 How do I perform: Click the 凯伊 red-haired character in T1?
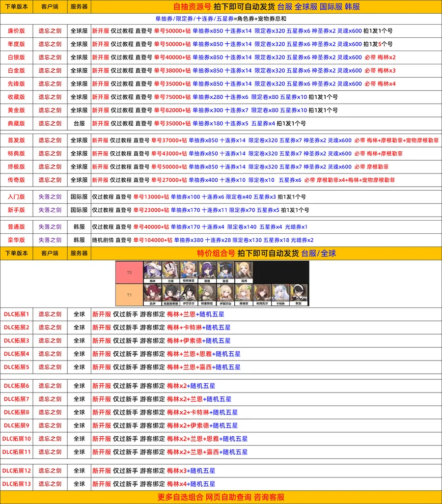(x=152, y=294)
